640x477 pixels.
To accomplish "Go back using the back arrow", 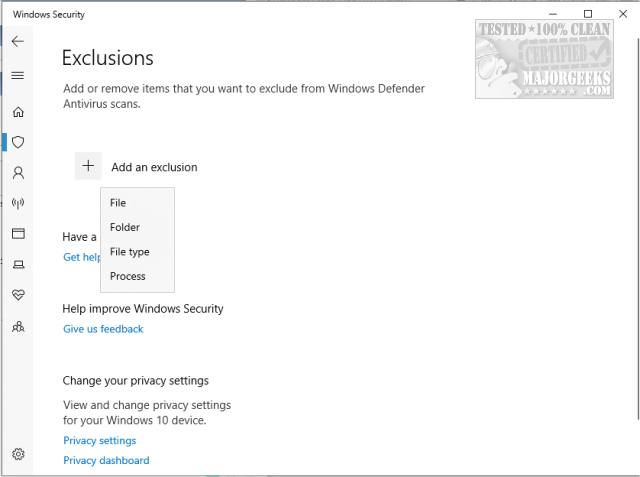I will click(x=17, y=42).
